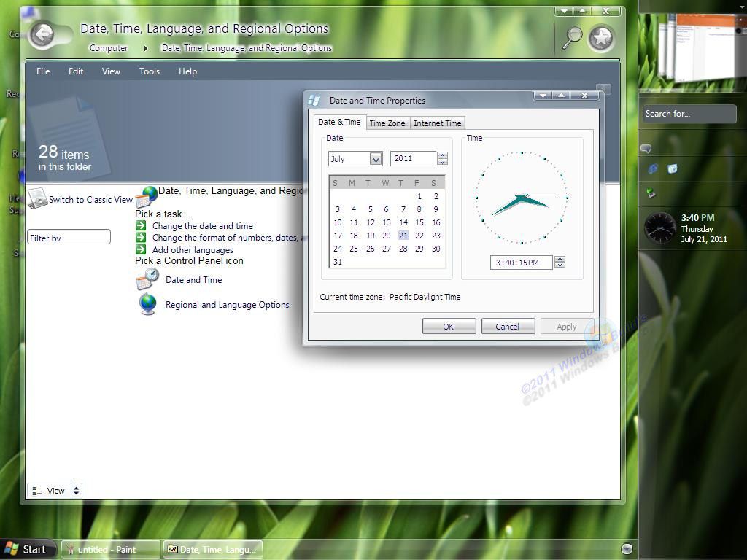Viewport: 747px width, 560px height.
Task: Click the sidebar Search for field
Action: pos(689,114)
